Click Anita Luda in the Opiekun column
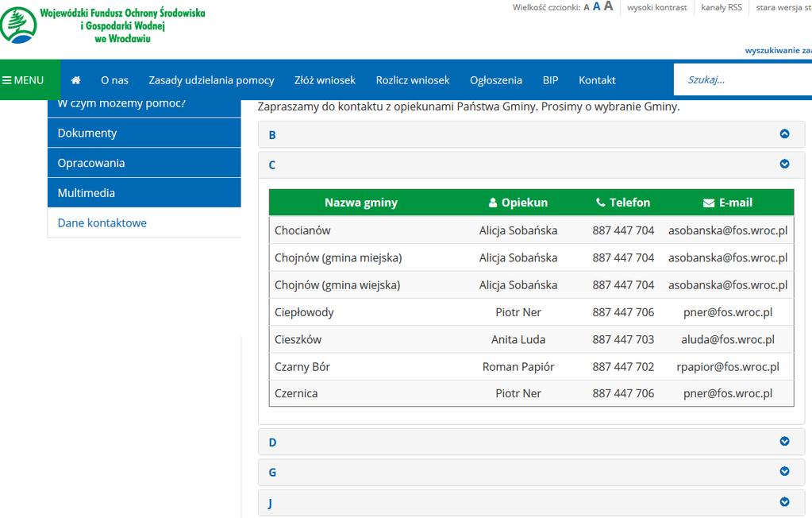Viewport: 812px width, 518px height. point(518,339)
